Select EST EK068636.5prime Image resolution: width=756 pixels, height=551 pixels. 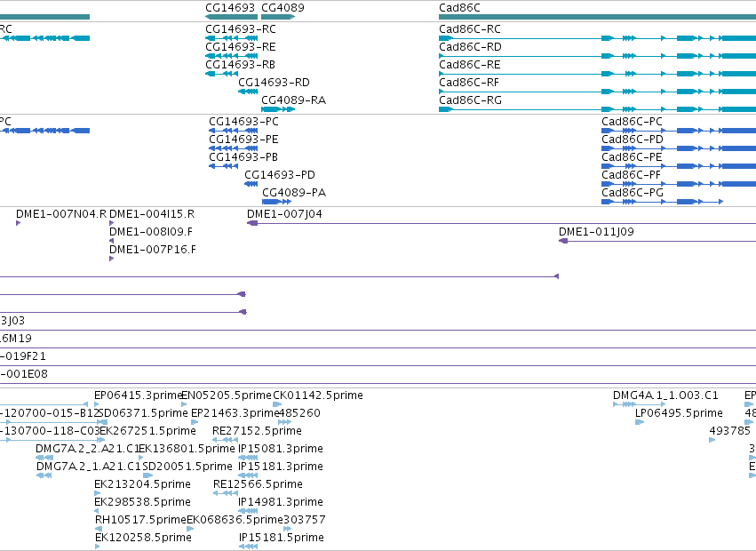pos(235,521)
